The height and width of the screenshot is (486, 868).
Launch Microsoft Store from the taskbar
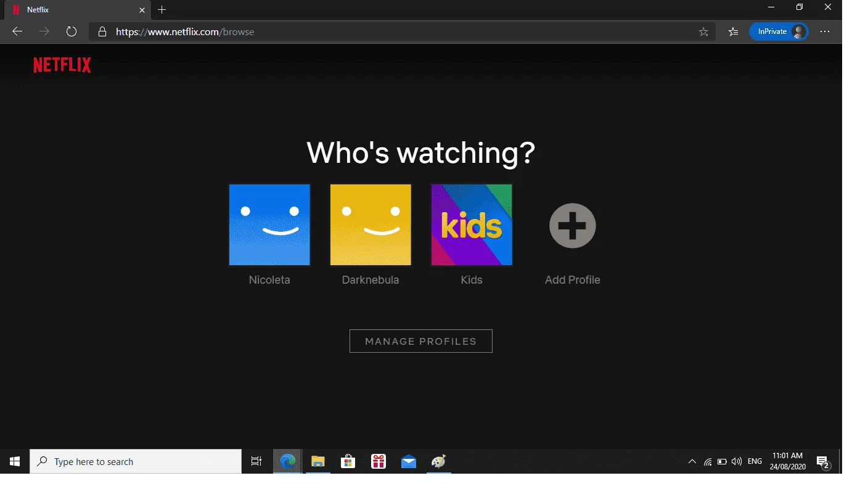click(x=348, y=461)
